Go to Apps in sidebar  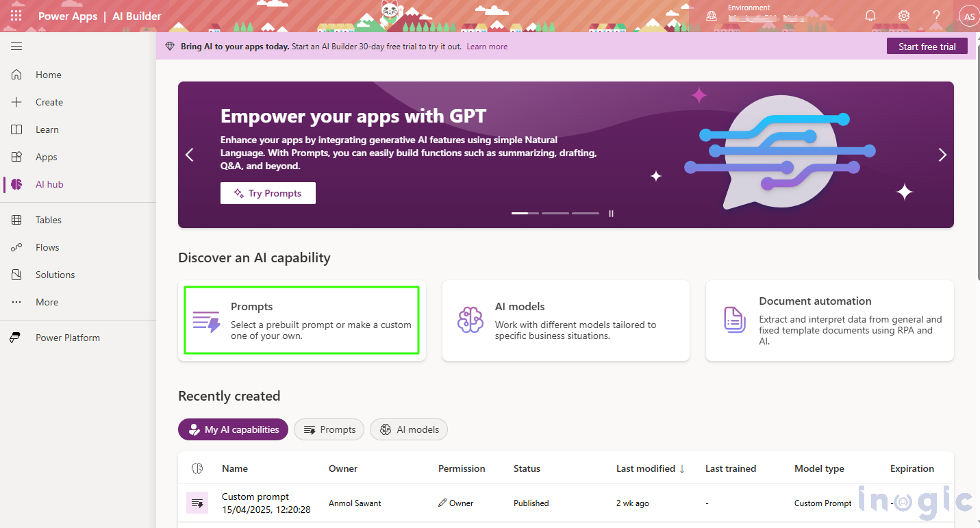pyautogui.click(x=77, y=157)
